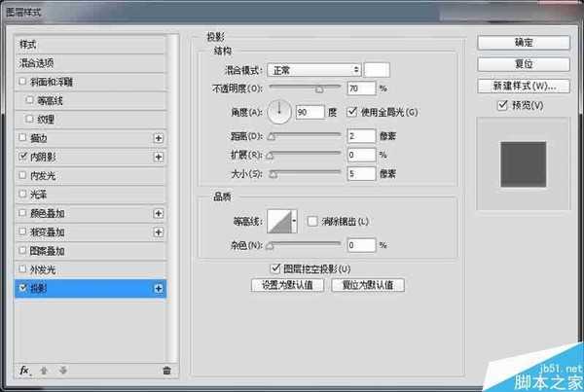This screenshot has width=584, height=392.
Task: Open the 混合模式 dropdown
Action: 314,70
